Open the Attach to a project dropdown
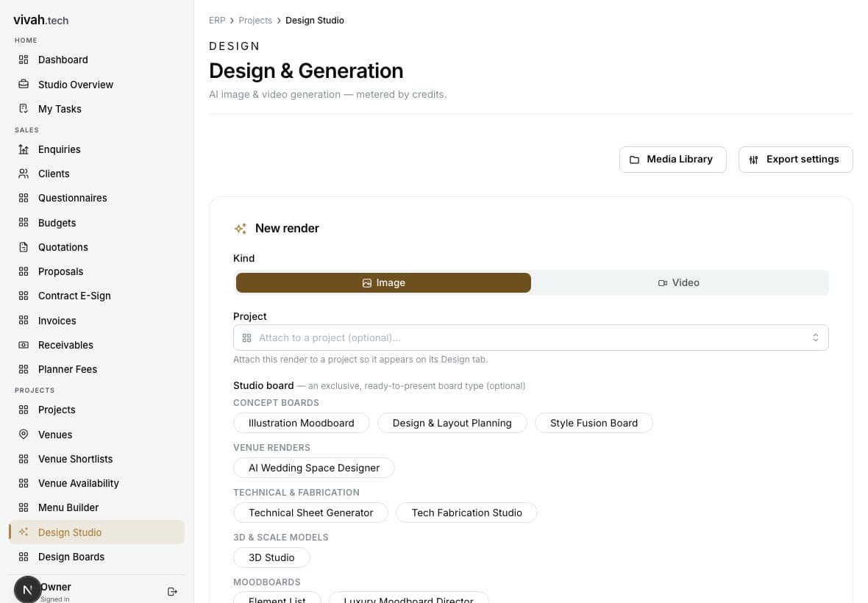 [530, 338]
